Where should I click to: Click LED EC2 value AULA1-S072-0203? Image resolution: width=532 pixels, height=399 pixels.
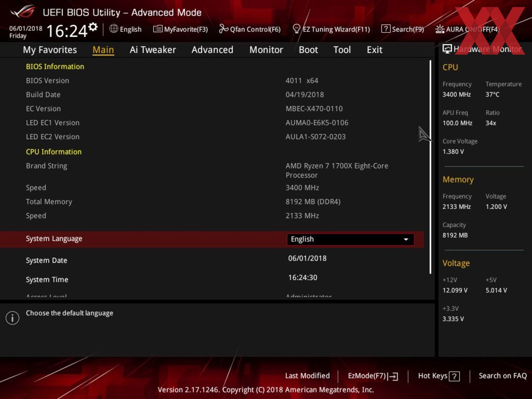(x=316, y=137)
